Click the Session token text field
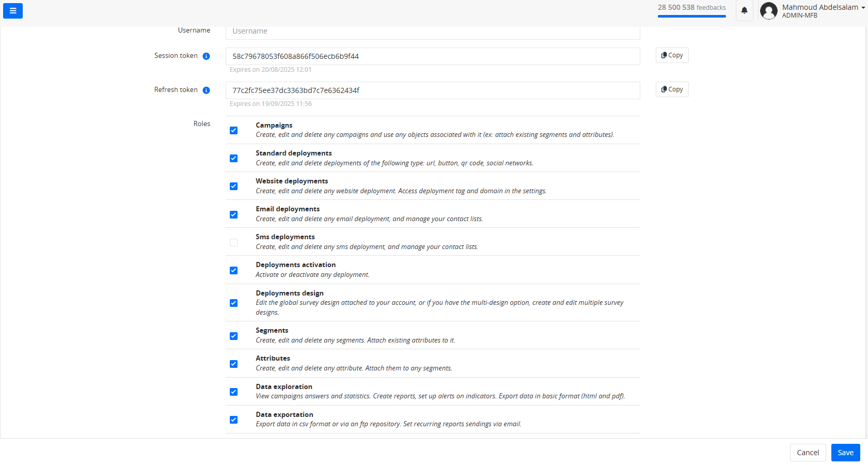This screenshot has height=465, width=868. pyautogui.click(x=433, y=56)
